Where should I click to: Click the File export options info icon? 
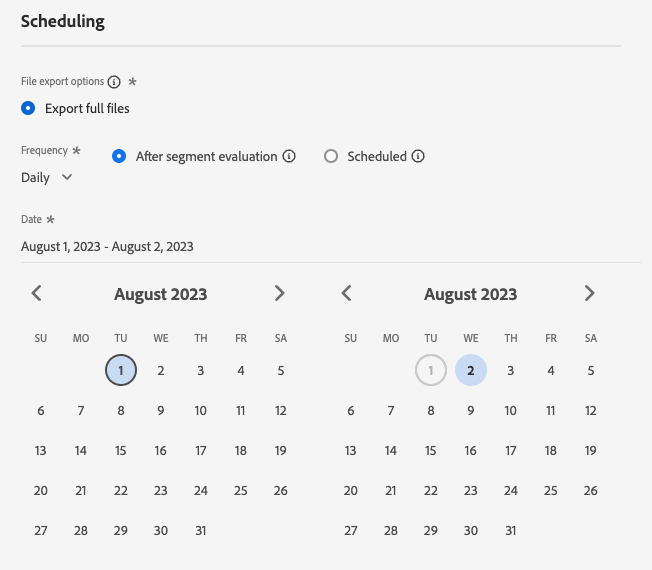coord(114,82)
